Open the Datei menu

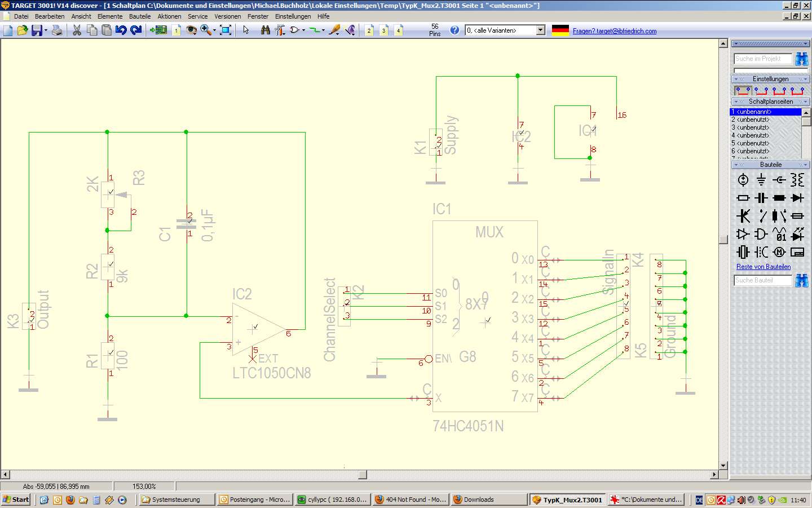[x=21, y=16]
